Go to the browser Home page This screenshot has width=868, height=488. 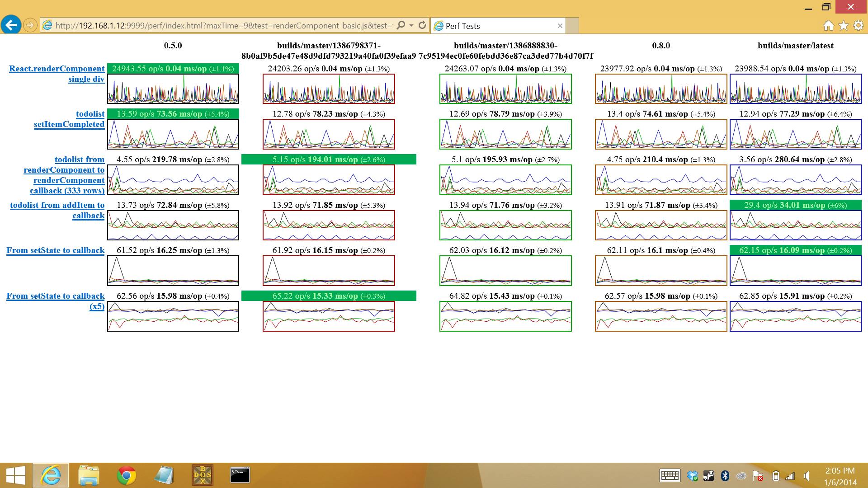coord(828,25)
